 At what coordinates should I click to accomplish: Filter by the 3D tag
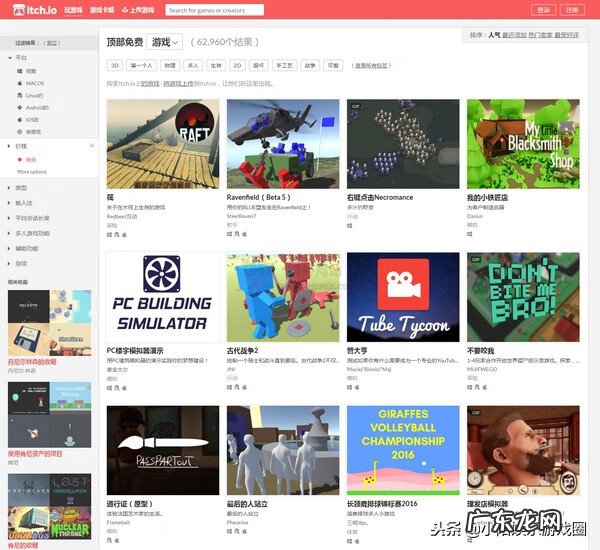pos(115,65)
